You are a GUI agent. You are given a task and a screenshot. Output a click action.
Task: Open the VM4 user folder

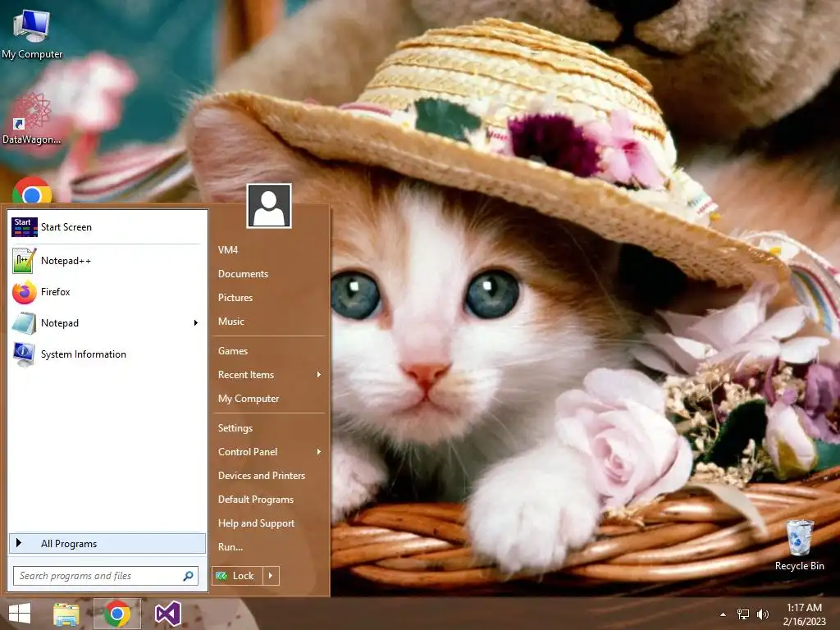228,249
